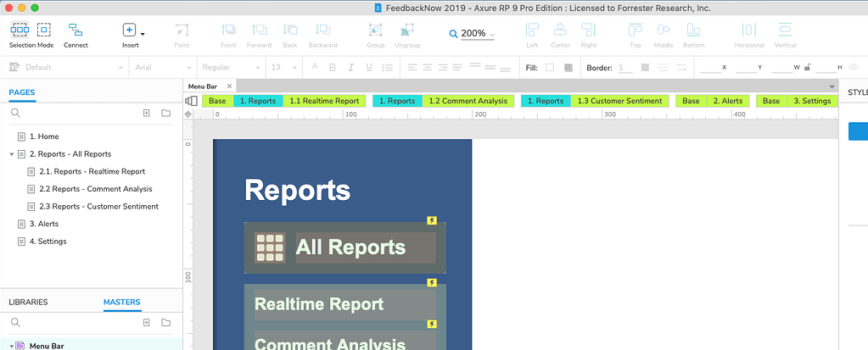868x350 pixels.
Task: Distribute widgets Vertically
Action: tap(785, 30)
